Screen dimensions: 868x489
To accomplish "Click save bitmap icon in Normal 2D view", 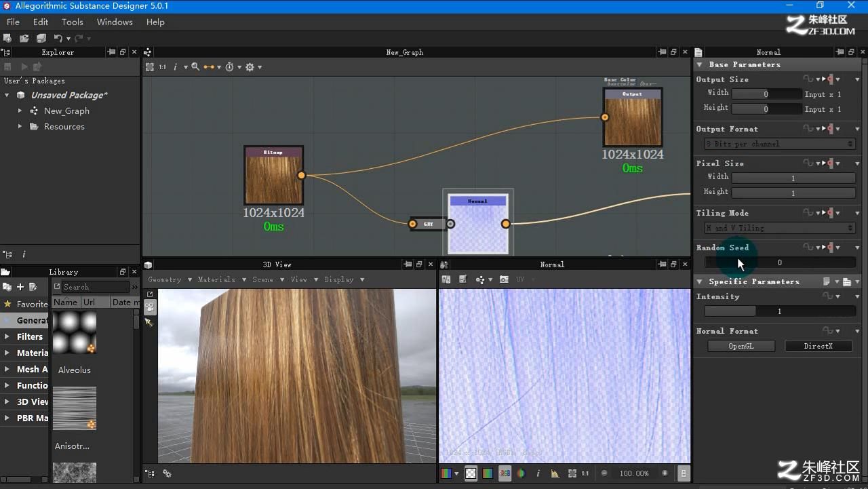I will point(462,279).
